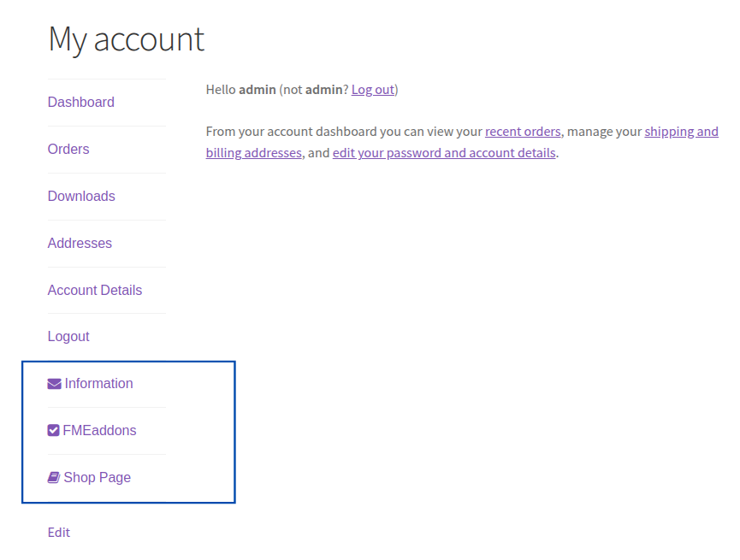Image resolution: width=740 pixels, height=560 pixels.
Task: Follow the 'shipping and billing addresses' link
Action: point(681,132)
